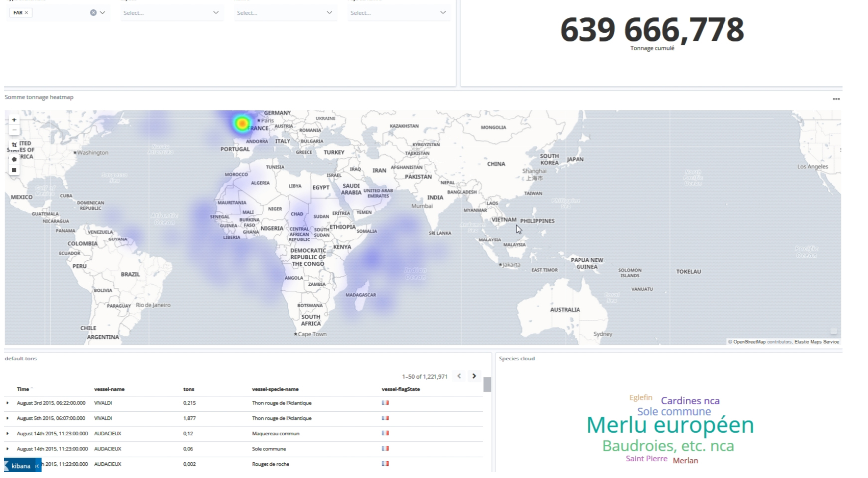Click Merlan tag in species cloud

(x=685, y=461)
